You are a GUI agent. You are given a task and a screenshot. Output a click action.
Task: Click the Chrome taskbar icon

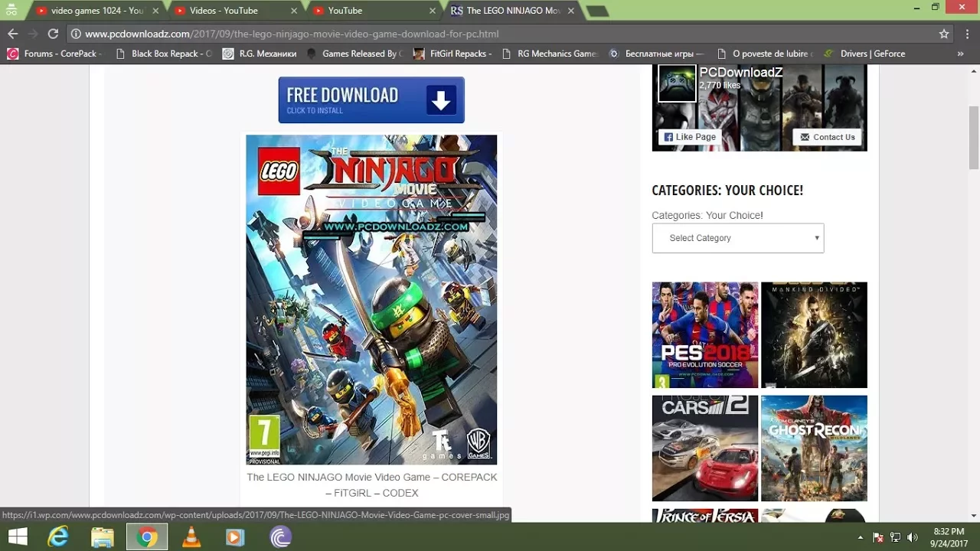pyautogui.click(x=147, y=537)
